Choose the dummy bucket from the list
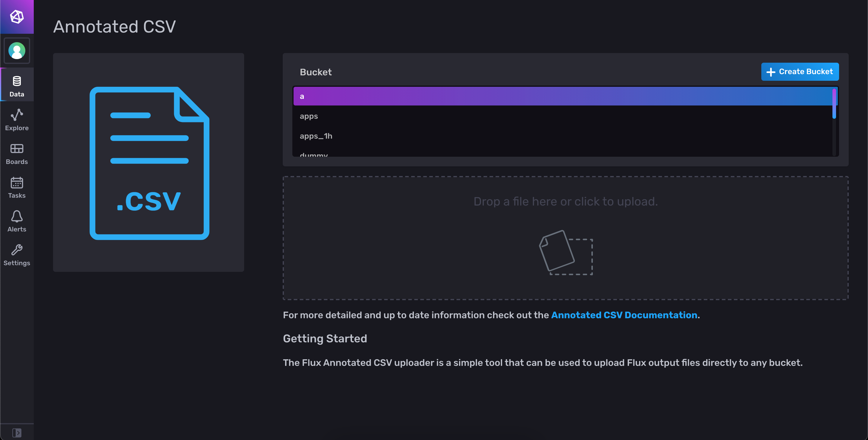 pos(313,154)
